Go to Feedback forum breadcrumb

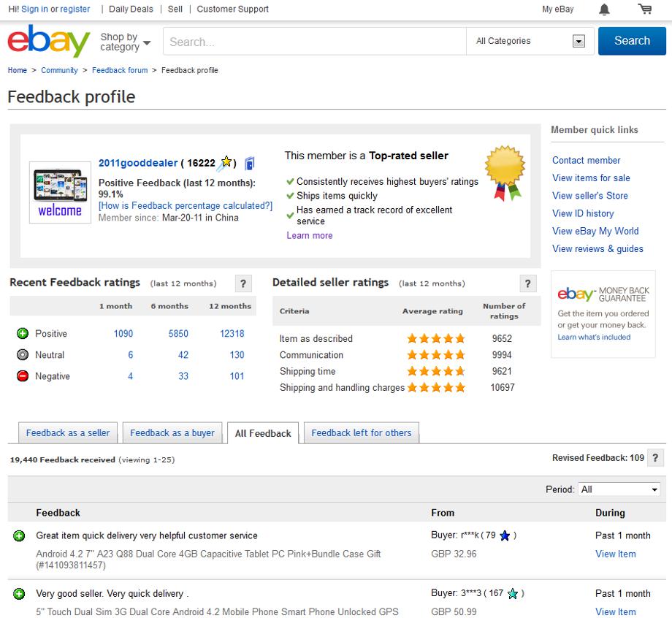tap(120, 70)
